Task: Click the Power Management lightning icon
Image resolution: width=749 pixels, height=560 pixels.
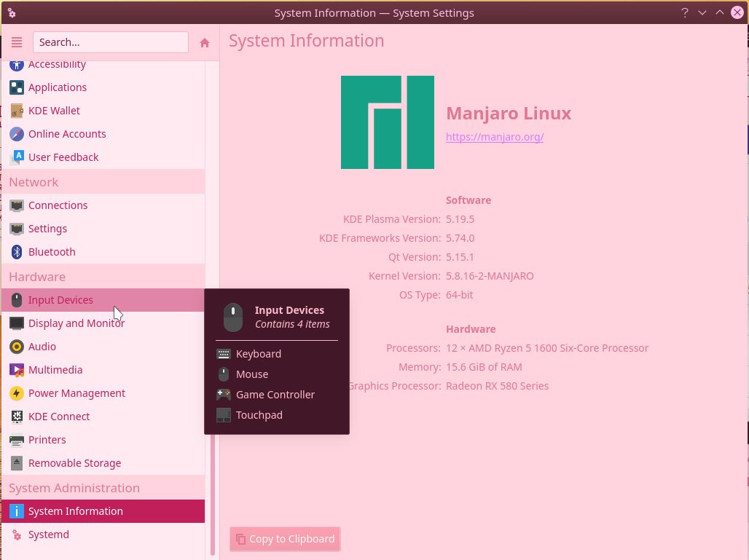Action: pyautogui.click(x=17, y=393)
